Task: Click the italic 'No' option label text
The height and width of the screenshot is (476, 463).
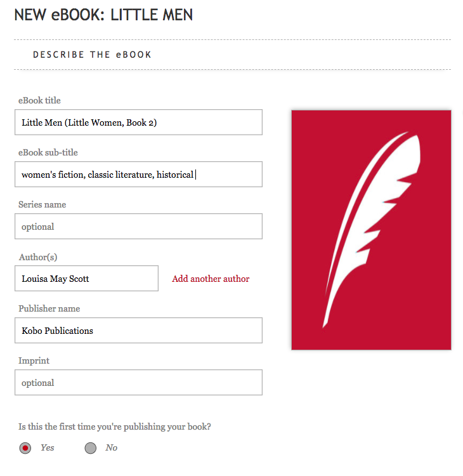Action: point(112,447)
